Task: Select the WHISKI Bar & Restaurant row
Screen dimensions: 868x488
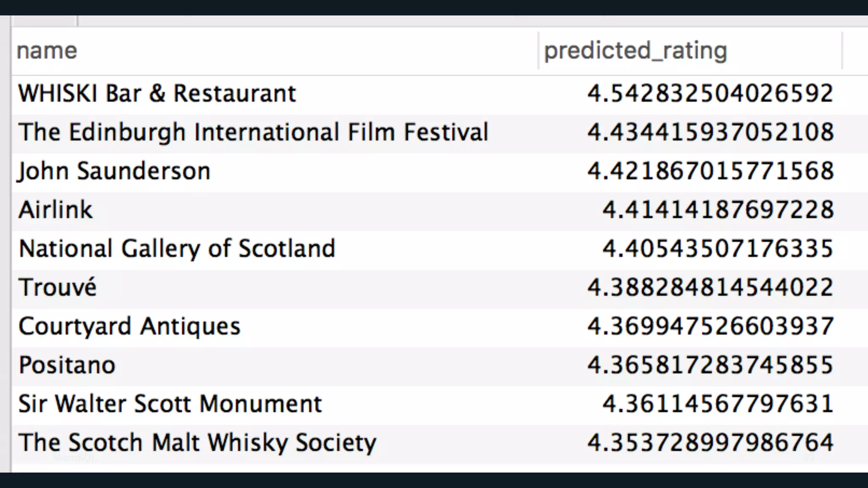Action: click(x=157, y=94)
